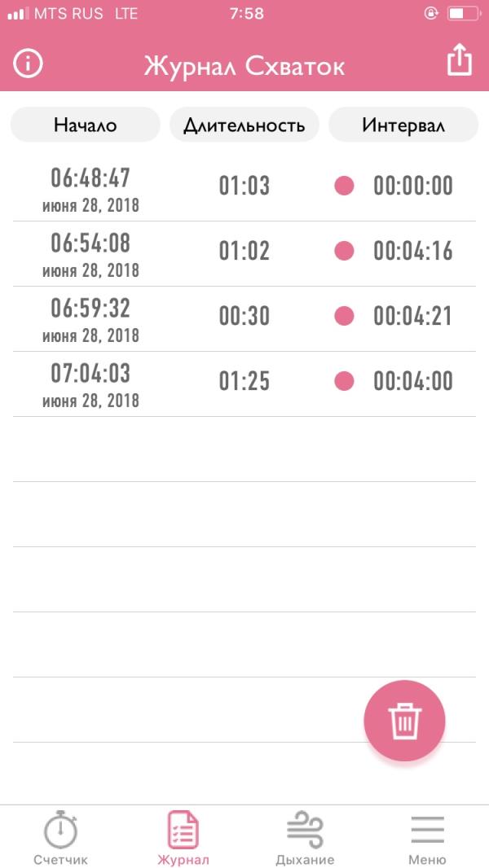489x868 pixels.
Task: Select the pink dot beside 00:00:00
Action: 344,186
